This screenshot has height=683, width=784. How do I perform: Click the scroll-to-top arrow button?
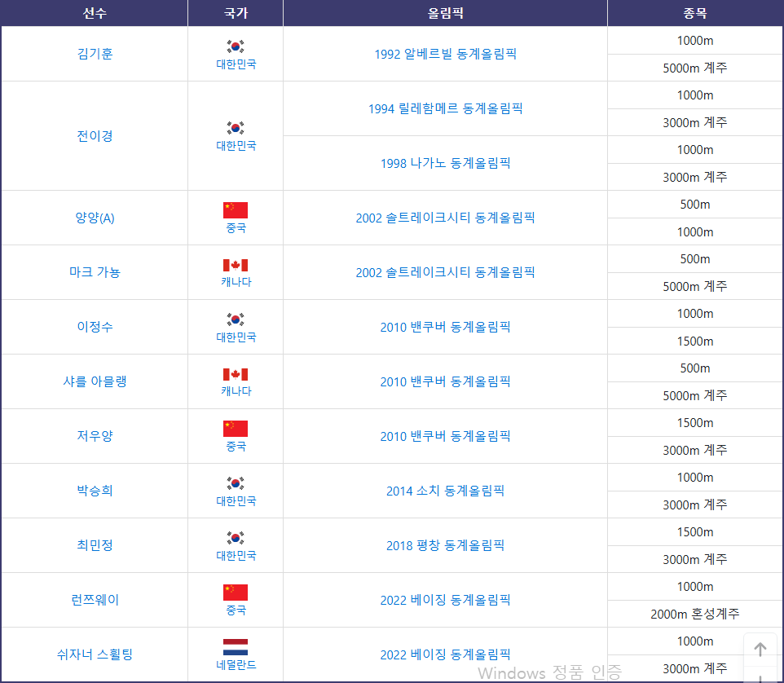(760, 649)
